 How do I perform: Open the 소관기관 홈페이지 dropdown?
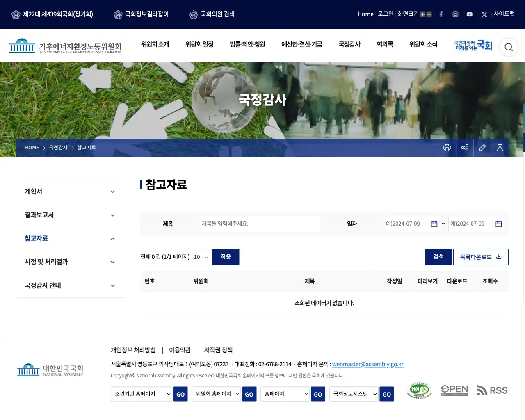pos(142,394)
